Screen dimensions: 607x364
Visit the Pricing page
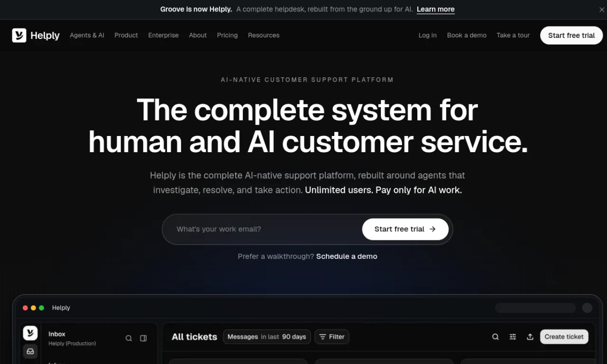(x=227, y=35)
